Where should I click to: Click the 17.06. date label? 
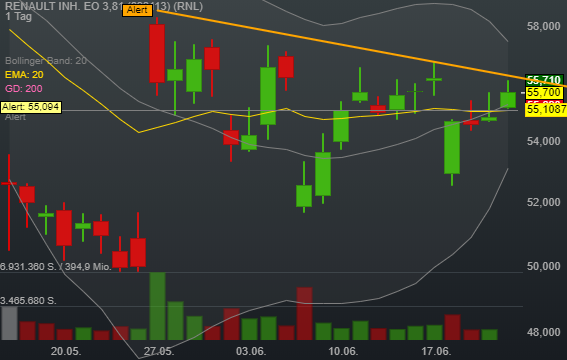tap(436, 351)
